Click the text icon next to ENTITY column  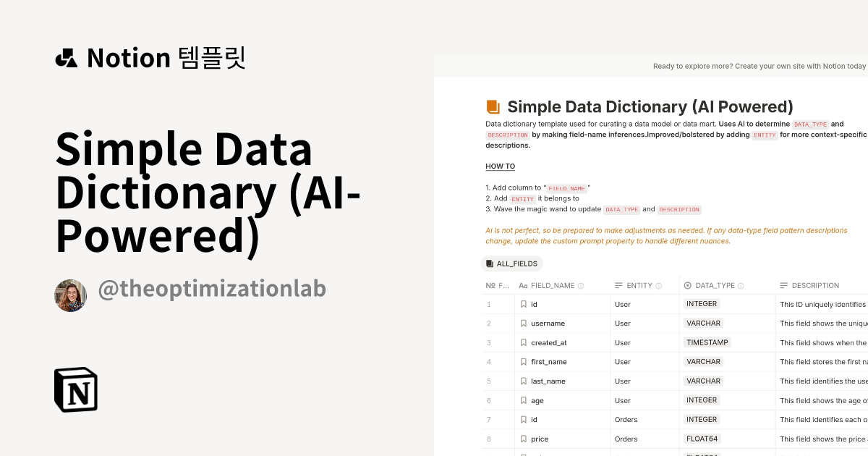[618, 285]
